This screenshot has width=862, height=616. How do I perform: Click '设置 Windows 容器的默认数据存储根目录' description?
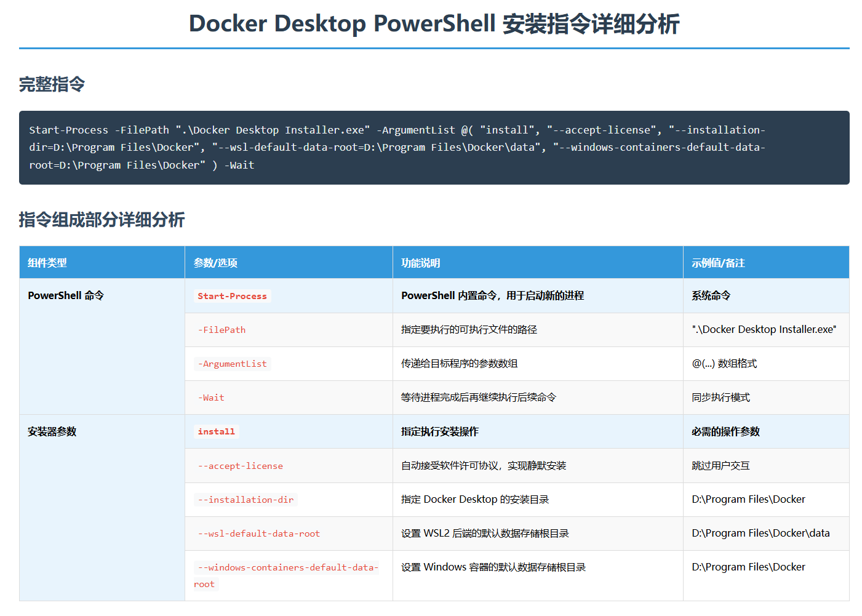point(493,567)
